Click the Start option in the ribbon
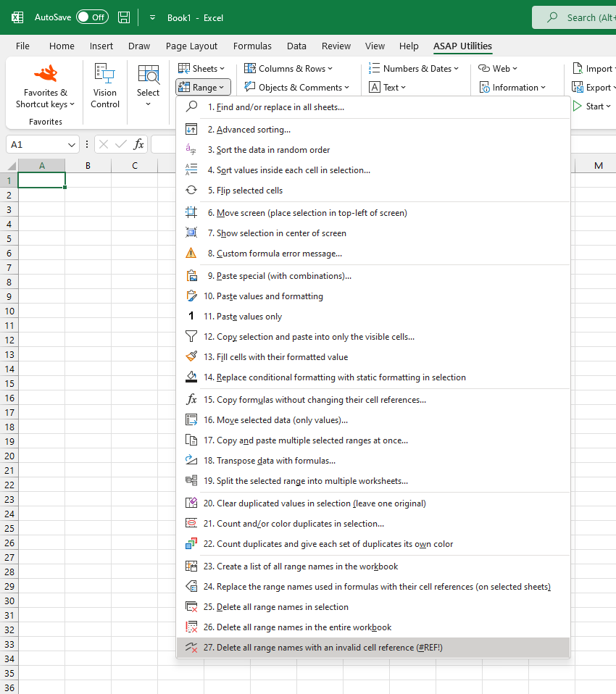Screen dimensions: 616x694 coord(594,106)
